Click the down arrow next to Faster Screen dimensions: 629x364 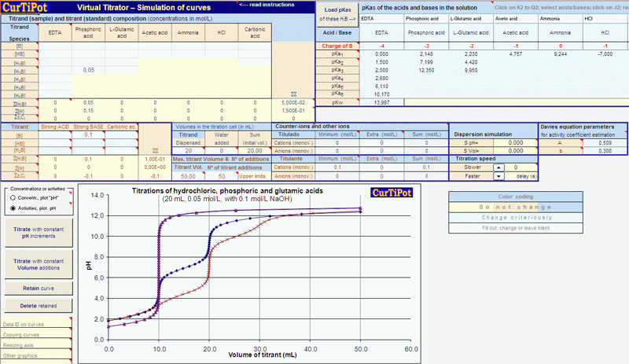coord(498,176)
